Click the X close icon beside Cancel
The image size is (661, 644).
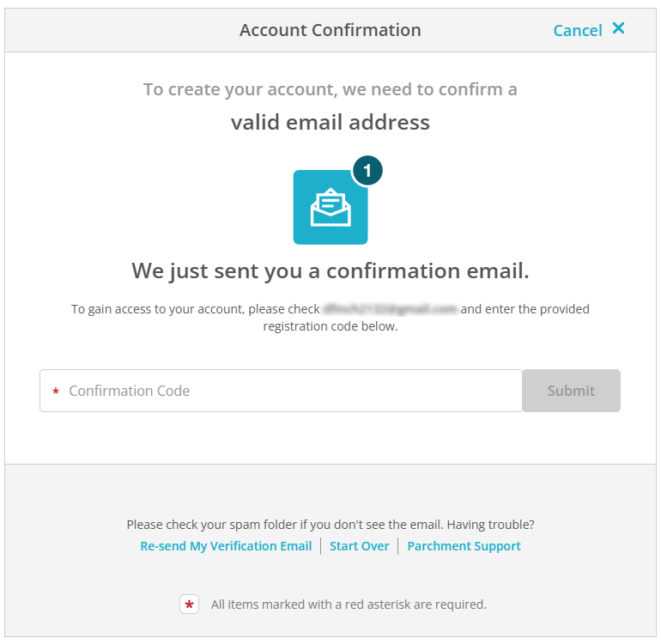point(618,28)
